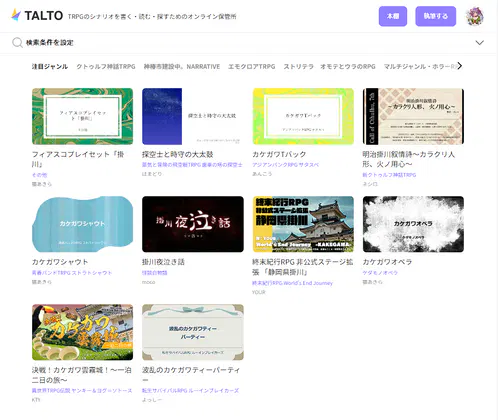This screenshot has width=498, height=420.
Task: Open the カケガワTパック thumbnail
Action: (x=303, y=116)
